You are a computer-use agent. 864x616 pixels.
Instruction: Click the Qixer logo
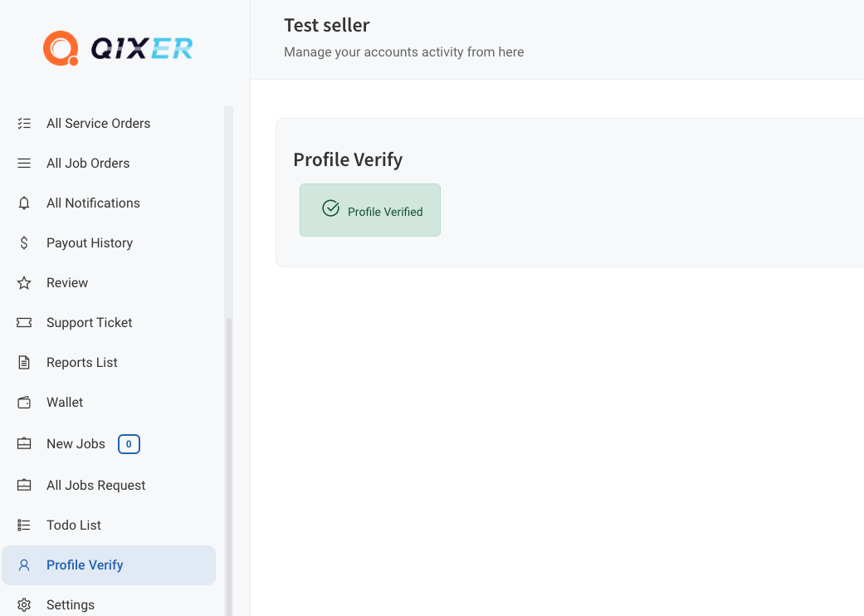pyautogui.click(x=118, y=48)
